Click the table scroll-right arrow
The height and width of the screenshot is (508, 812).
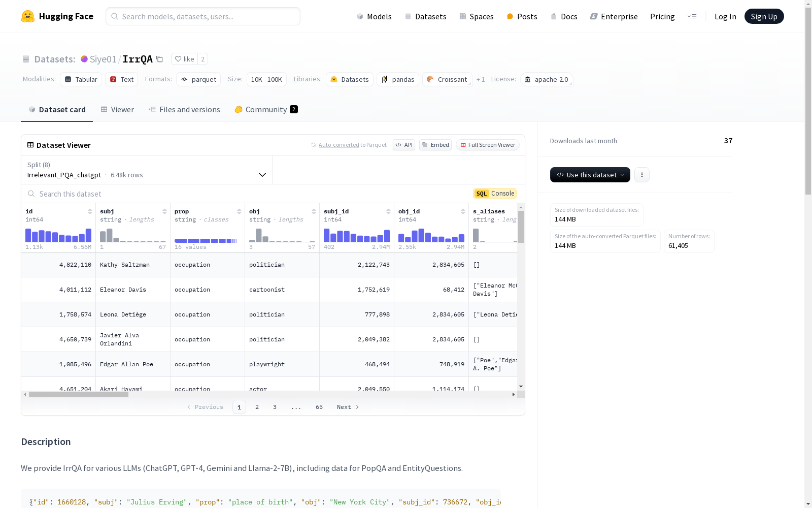[x=513, y=394]
